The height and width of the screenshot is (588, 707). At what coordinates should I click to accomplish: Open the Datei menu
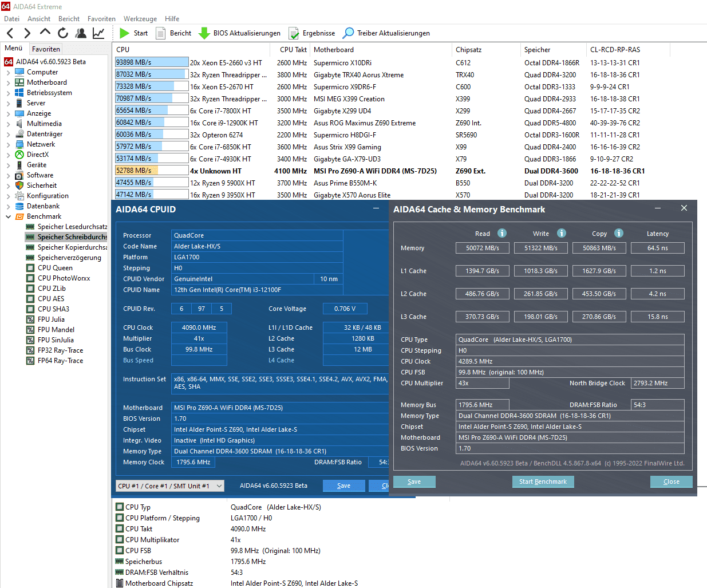(11, 19)
